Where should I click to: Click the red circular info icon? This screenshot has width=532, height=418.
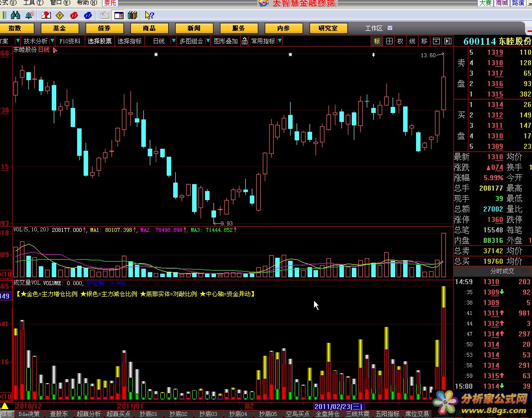tap(74, 15)
